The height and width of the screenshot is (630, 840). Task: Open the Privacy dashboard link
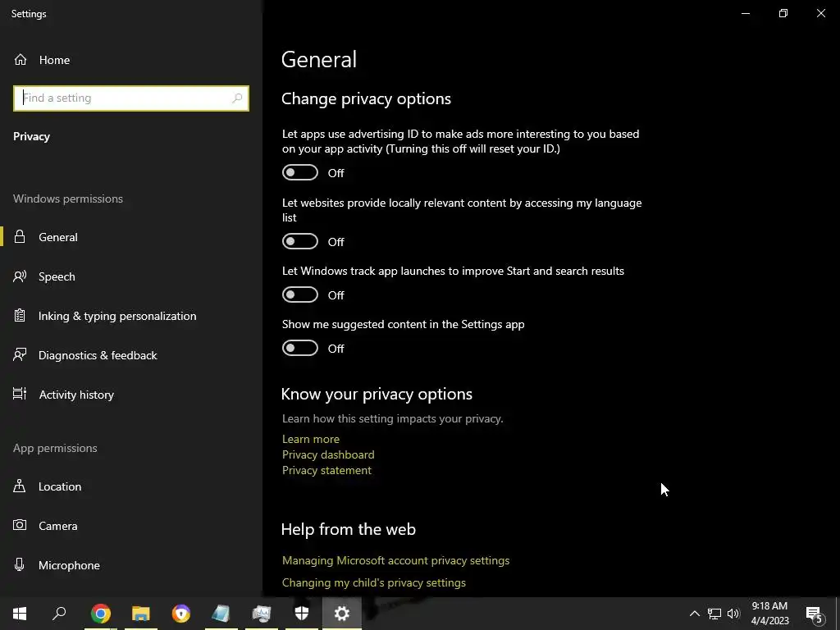click(x=328, y=454)
